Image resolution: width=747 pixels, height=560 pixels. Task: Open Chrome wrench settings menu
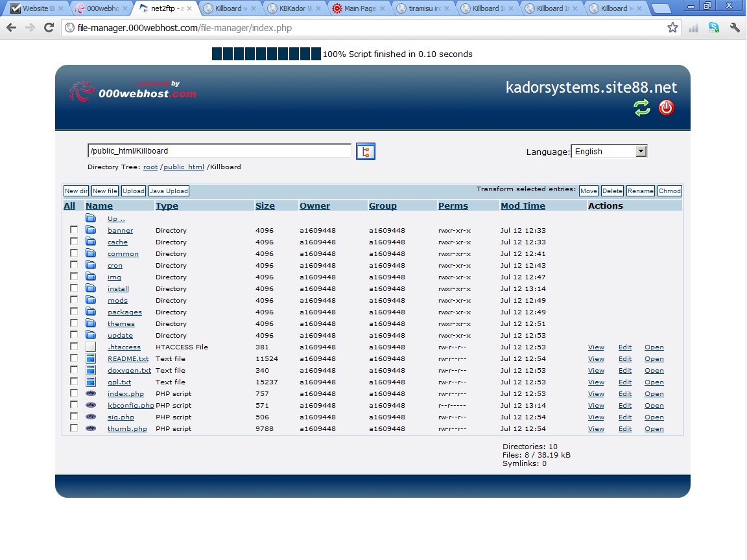click(735, 28)
